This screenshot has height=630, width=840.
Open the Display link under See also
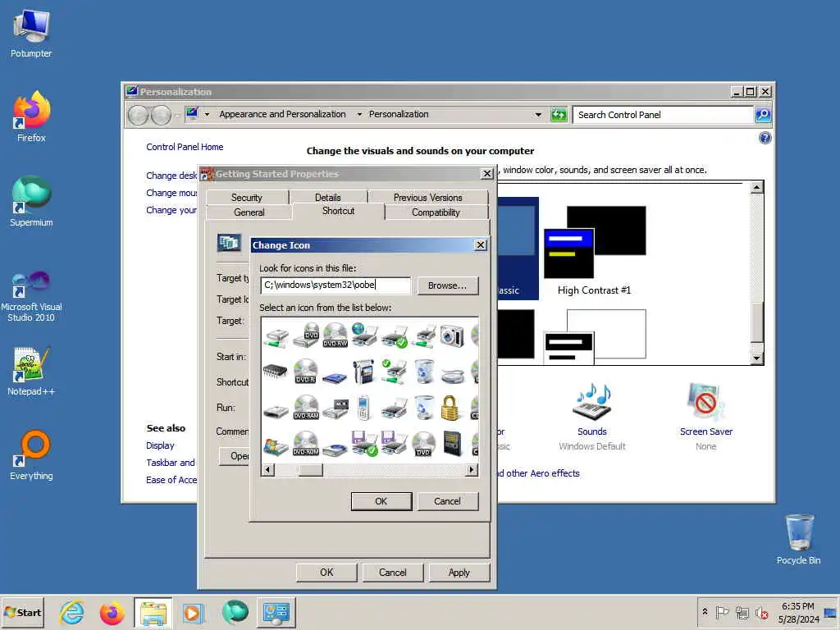tap(160, 445)
